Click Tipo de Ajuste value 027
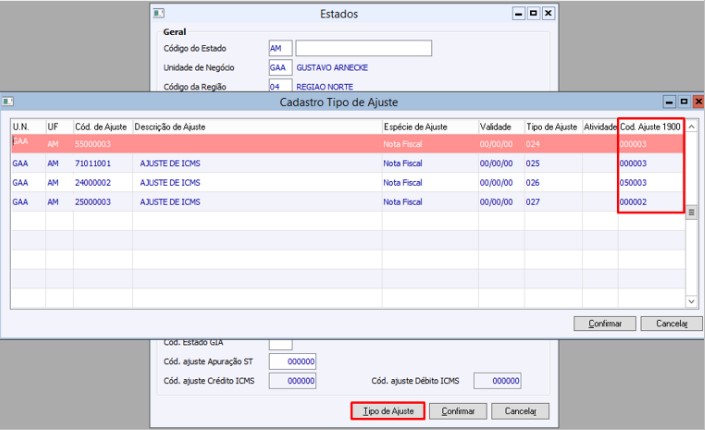The image size is (705, 430). click(533, 202)
